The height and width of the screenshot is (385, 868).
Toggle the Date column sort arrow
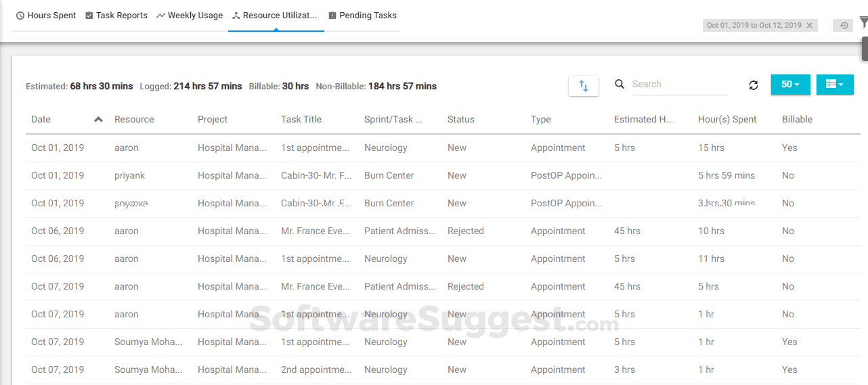(98, 119)
